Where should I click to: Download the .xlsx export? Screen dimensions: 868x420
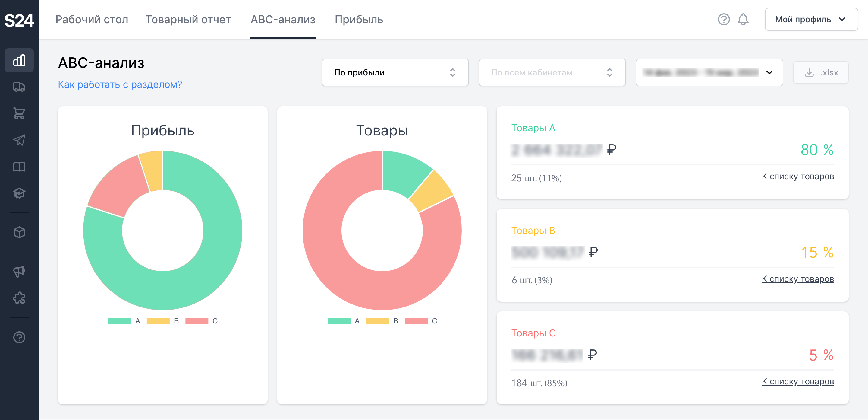[821, 72]
